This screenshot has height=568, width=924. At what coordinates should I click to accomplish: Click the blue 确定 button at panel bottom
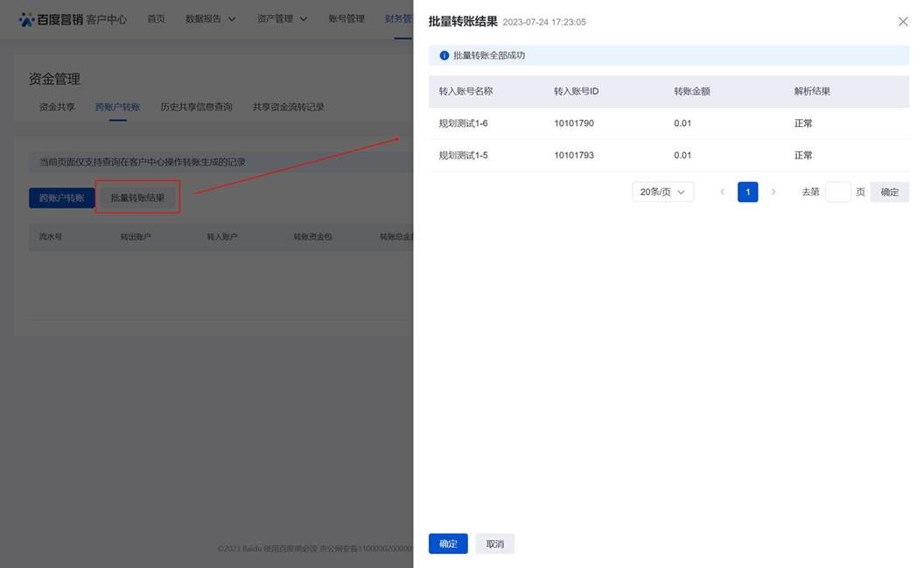(x=448, y=543)
